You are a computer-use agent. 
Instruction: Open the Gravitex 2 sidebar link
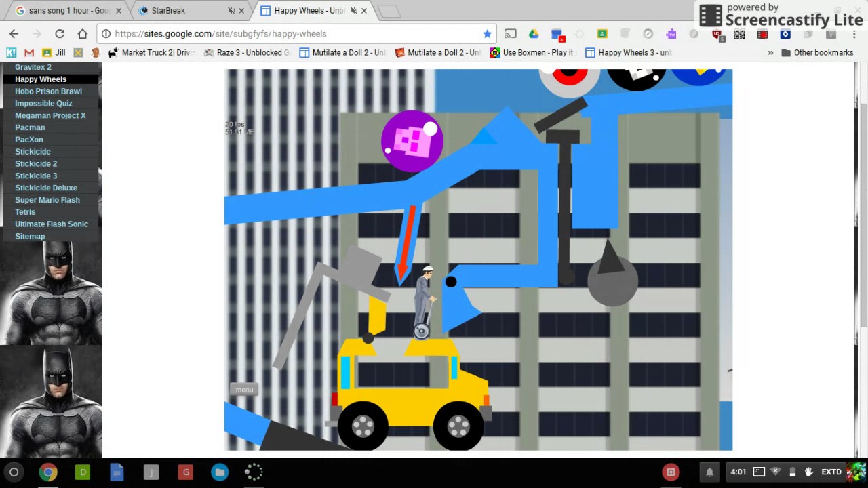[x=33, y=67]
